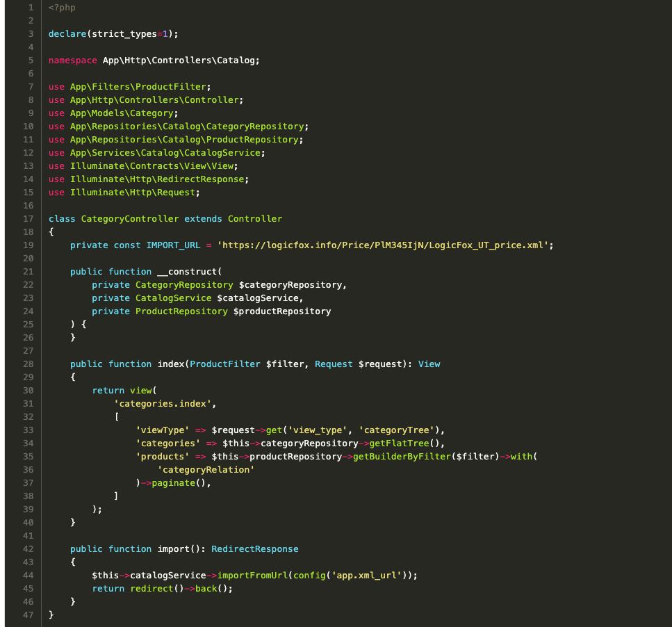Click the '__construct' method name
Viewport: 672px width, 627px height.
[x=187, y=272]
